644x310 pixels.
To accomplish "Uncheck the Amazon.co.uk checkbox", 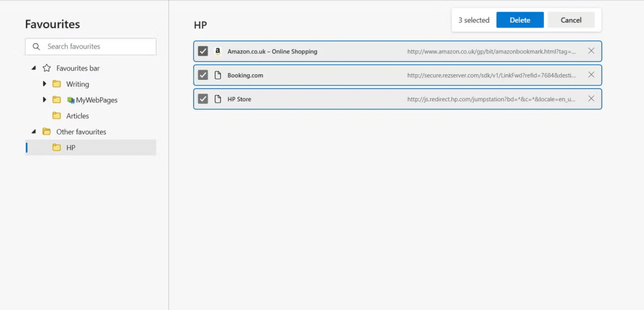I will click(203, 52).
